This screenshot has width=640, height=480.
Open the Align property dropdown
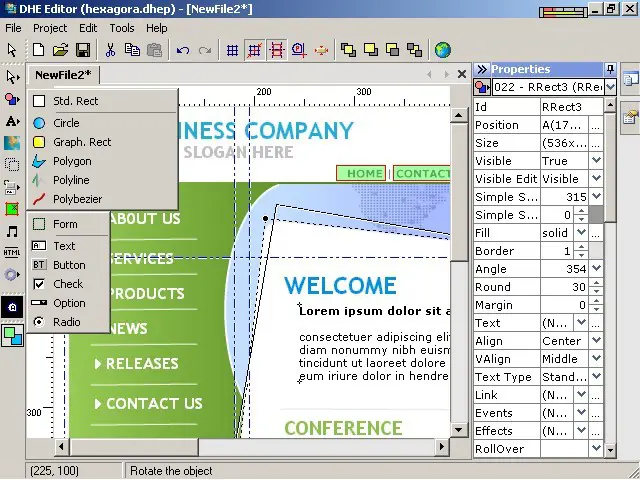coord(597,341)
